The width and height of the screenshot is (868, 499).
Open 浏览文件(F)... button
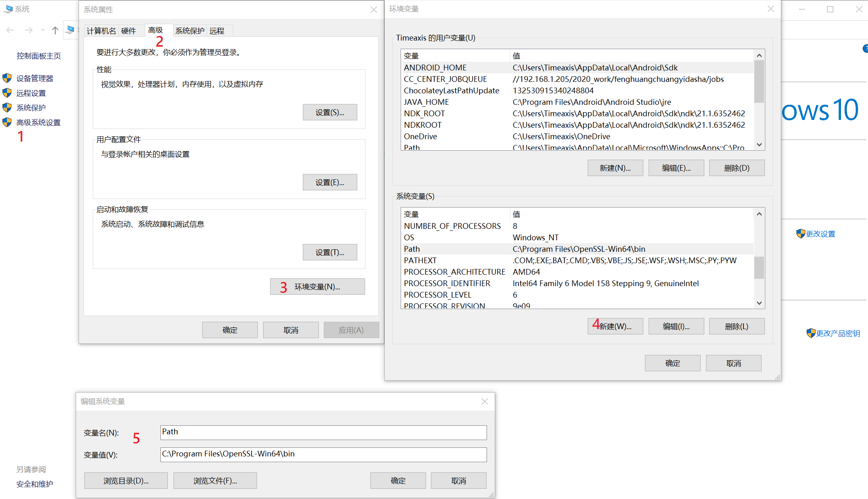point(215,481)
